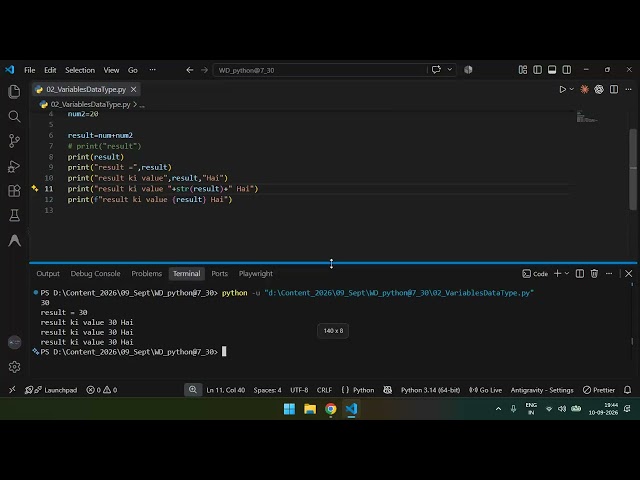Open the Source Control view

click(x=14, y=141)
